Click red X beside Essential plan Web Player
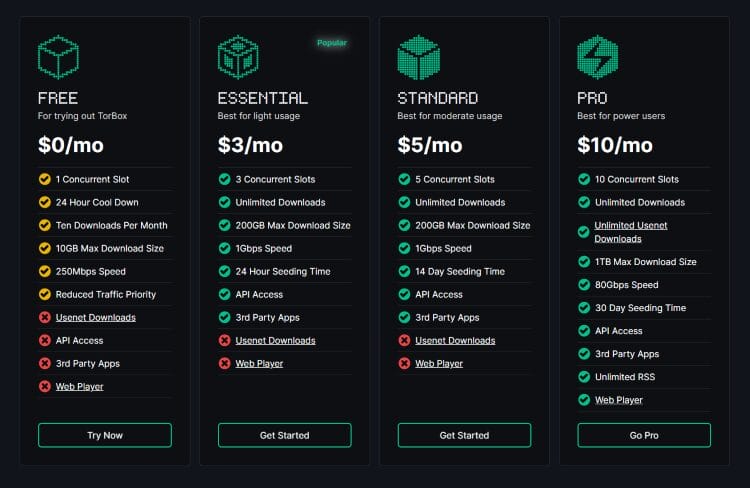 pos(224,363)
